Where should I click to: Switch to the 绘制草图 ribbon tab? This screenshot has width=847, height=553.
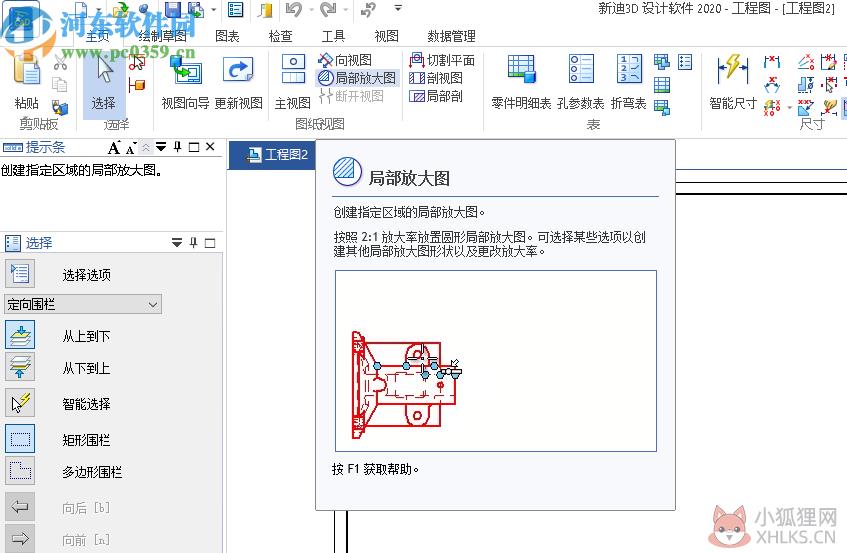(x=163, y=36)
